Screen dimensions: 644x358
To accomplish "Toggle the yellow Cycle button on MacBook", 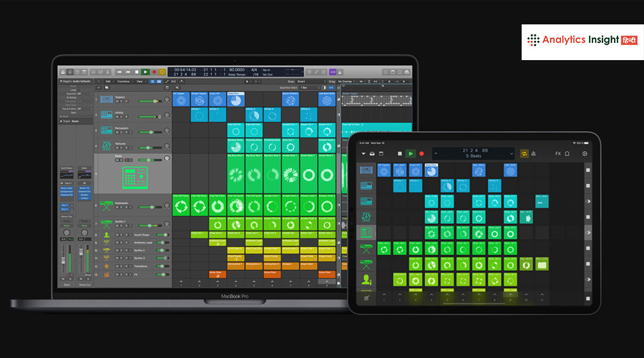I will tap(162, 72).
